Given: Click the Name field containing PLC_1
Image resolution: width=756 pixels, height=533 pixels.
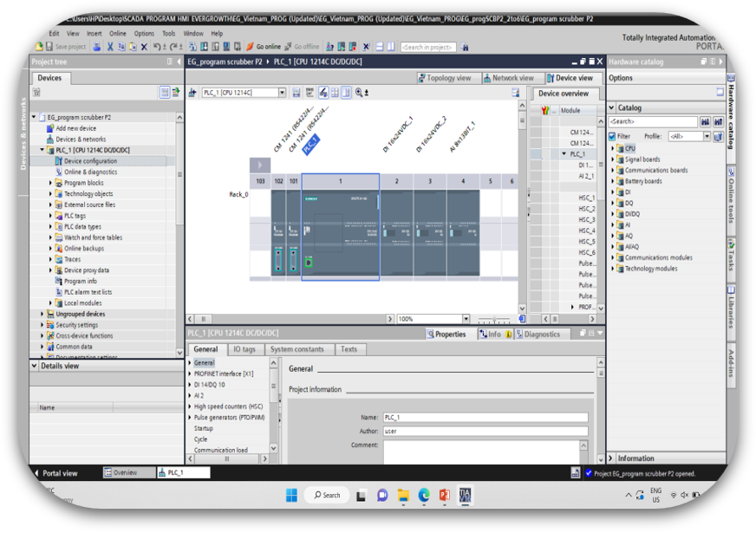Looking at the screenshot, I should pos(486,418).
